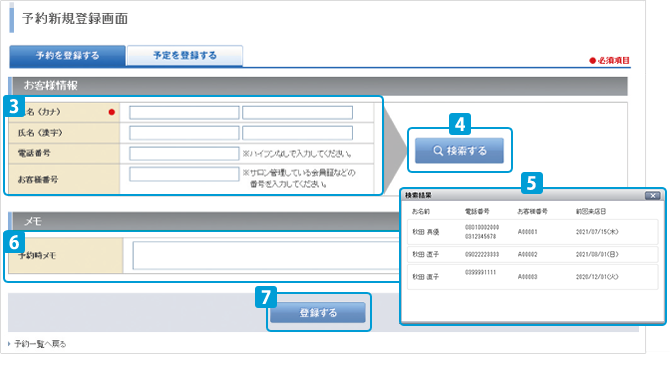Focus the first 氏名(漢字) input box
The height and width of the screenshot is (370, 670).
coord(184,133)
